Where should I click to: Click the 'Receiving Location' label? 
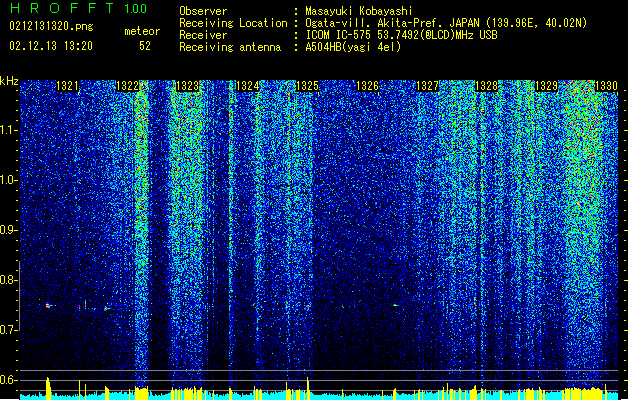[233, 23]
